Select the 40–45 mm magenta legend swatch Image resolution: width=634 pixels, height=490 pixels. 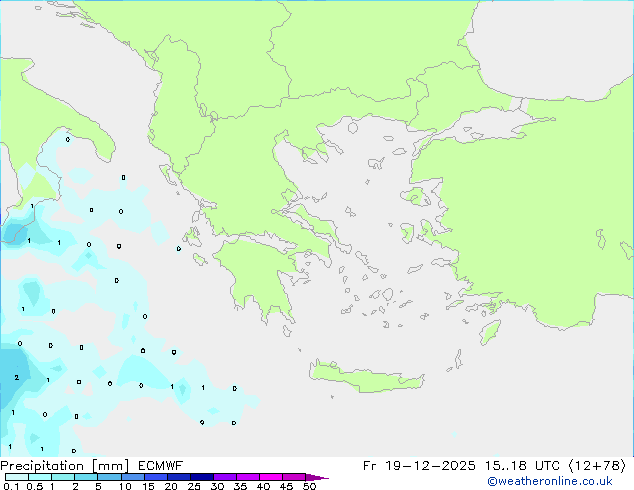271,477
